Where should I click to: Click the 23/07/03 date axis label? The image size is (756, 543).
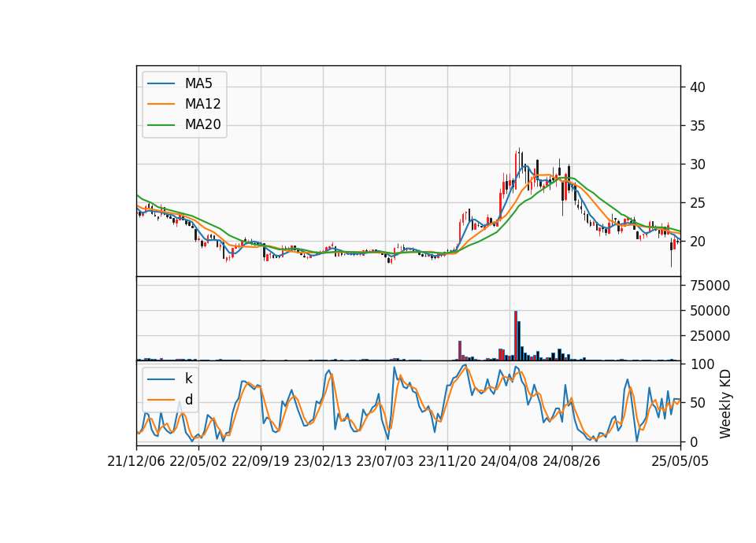tap(385, 461)
